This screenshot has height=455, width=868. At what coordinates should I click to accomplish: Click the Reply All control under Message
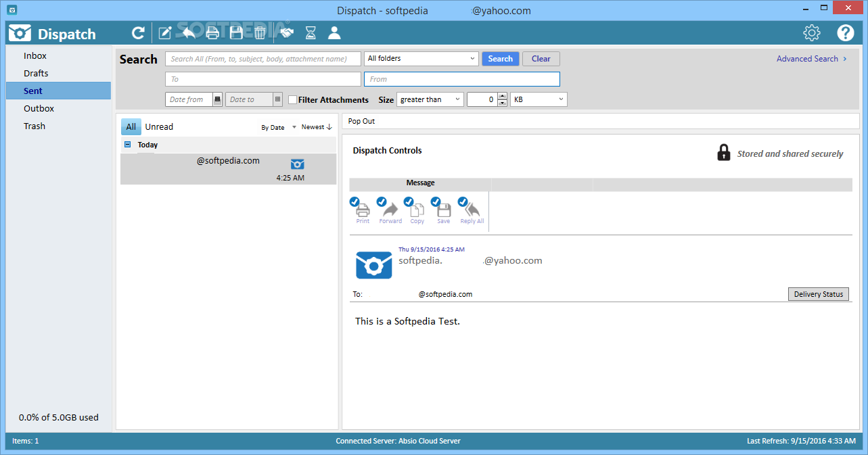(472, 212)
